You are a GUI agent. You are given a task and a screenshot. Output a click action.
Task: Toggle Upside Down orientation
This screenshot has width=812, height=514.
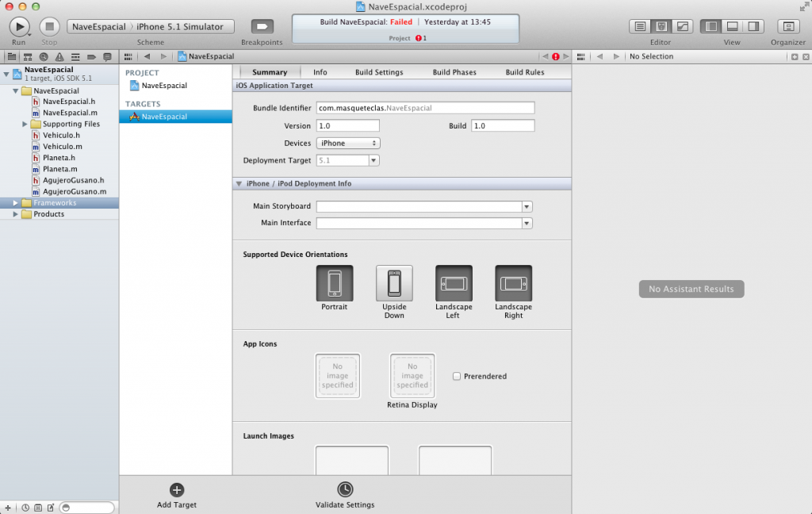(x=394, y=283)
